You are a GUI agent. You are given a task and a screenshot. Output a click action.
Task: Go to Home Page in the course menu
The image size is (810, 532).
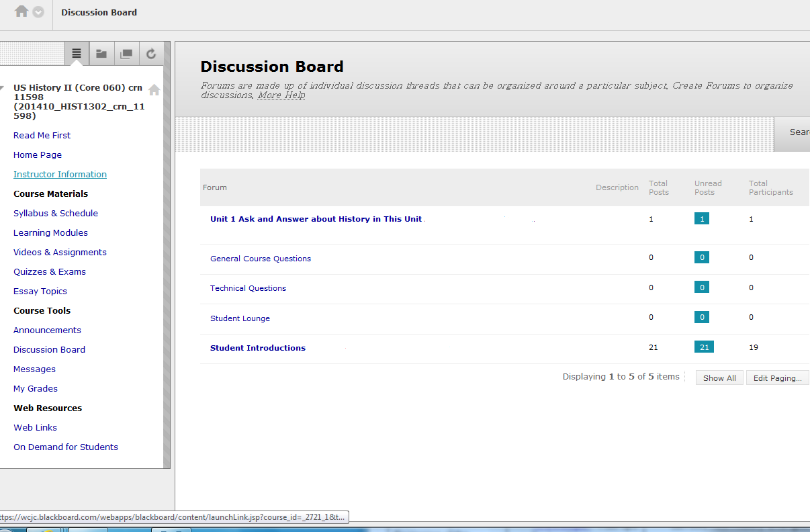tap(38, 154)
